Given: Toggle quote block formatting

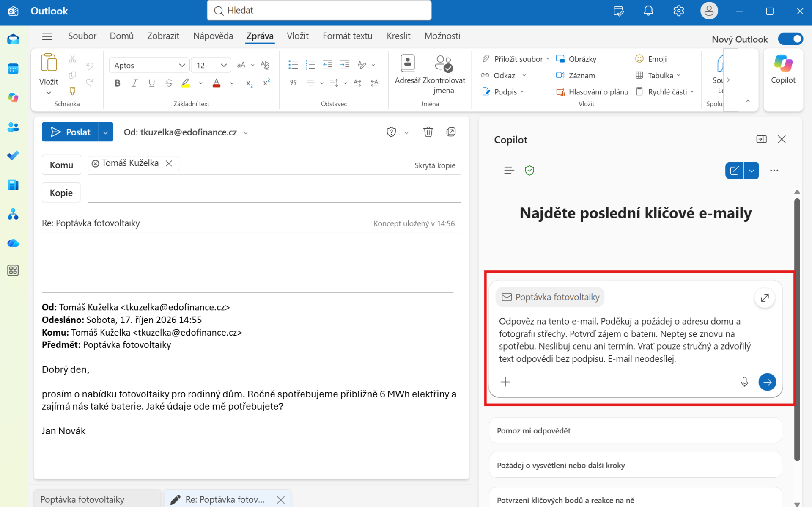Looking at the screenshot, I should point(293,83).
